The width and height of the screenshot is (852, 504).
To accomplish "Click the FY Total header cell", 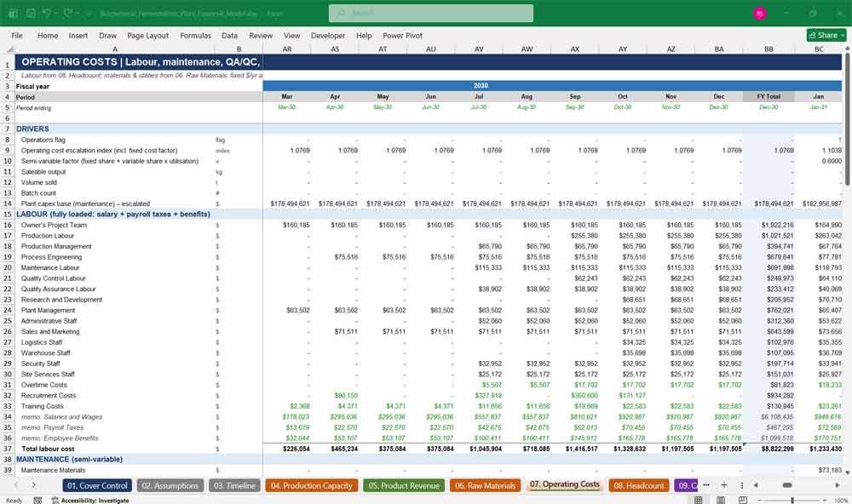I will [769, 97].
